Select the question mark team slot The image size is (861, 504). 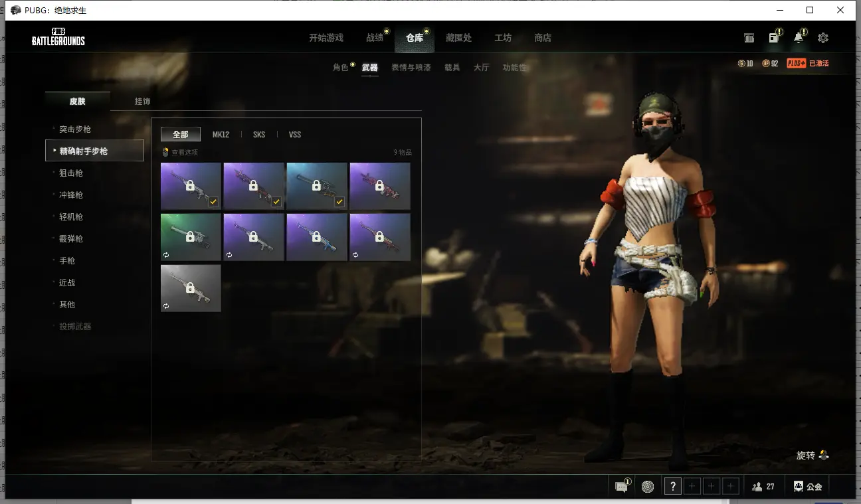[x=673, y=487]
